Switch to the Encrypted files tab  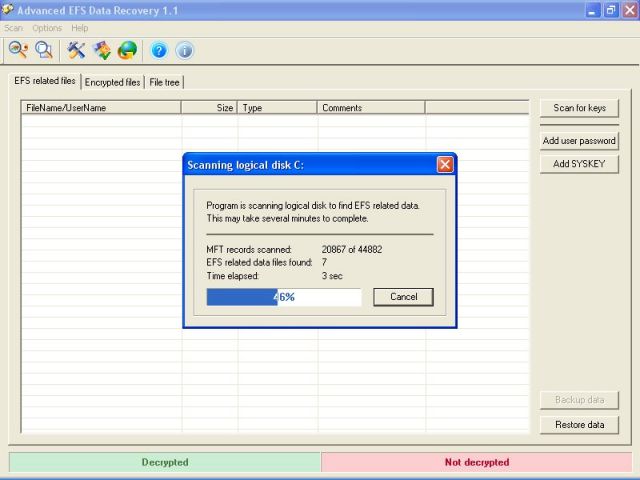(x=113, y=82)
